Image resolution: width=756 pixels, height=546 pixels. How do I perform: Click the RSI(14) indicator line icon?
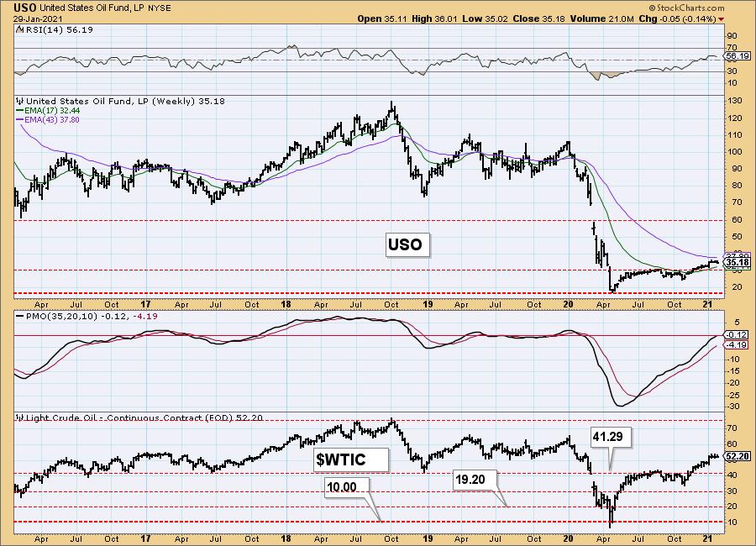(19, 30)
